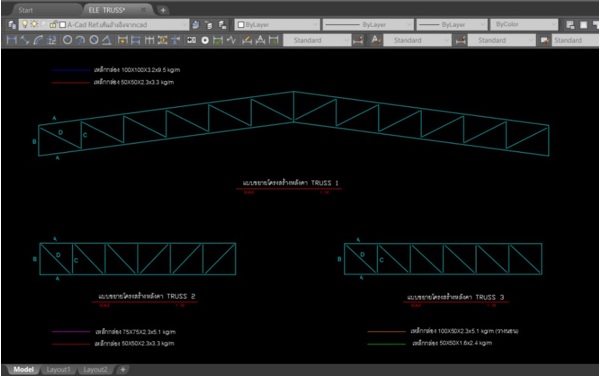Select the TRUSS 1 title text
Screen dimensions: 599x376
point(290,183)
